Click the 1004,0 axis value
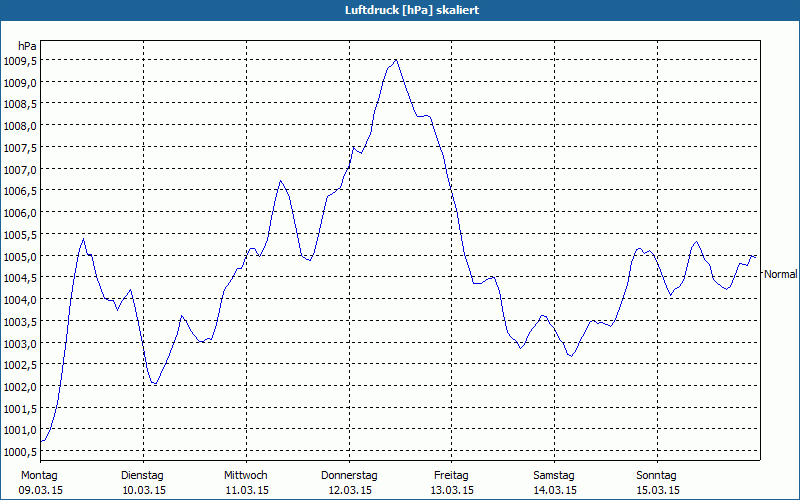Viewport: 800px width, 500px height. [20, 299]
